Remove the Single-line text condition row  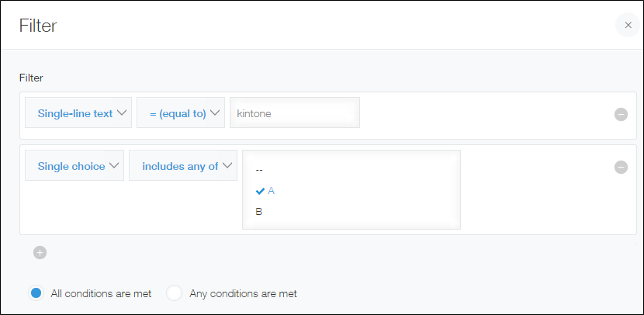tap(621, 114)
